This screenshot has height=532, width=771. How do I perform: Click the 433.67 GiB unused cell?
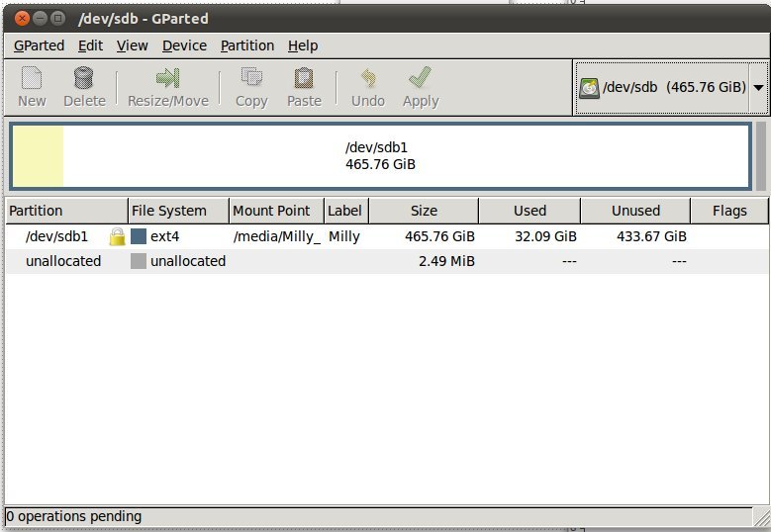(x=651, y=236)
